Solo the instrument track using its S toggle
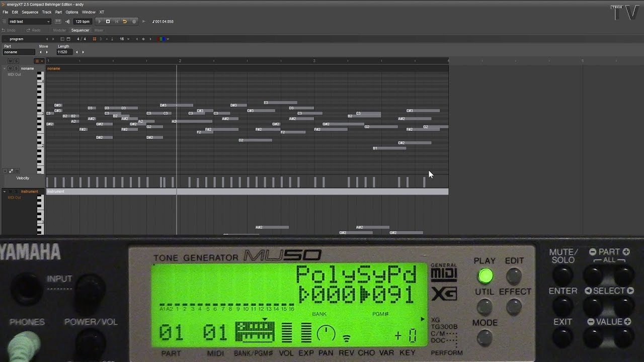Screen dimensions: 644x362 [x=16, y=192]
